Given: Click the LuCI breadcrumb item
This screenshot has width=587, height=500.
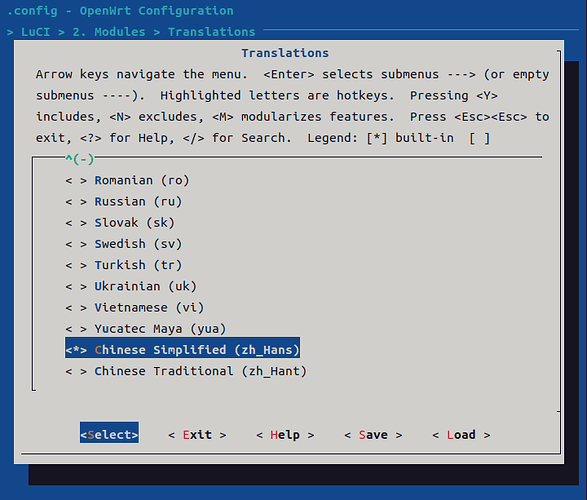Looking at the screenshot, I should [x=36, y=32].
